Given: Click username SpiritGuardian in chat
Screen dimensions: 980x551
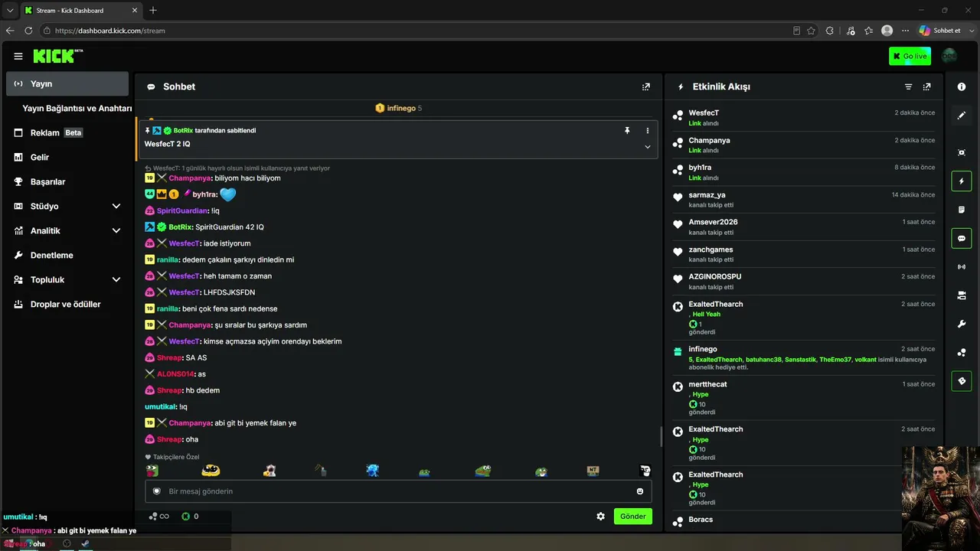Looking at the screenshot, I should tap(182, 210).
